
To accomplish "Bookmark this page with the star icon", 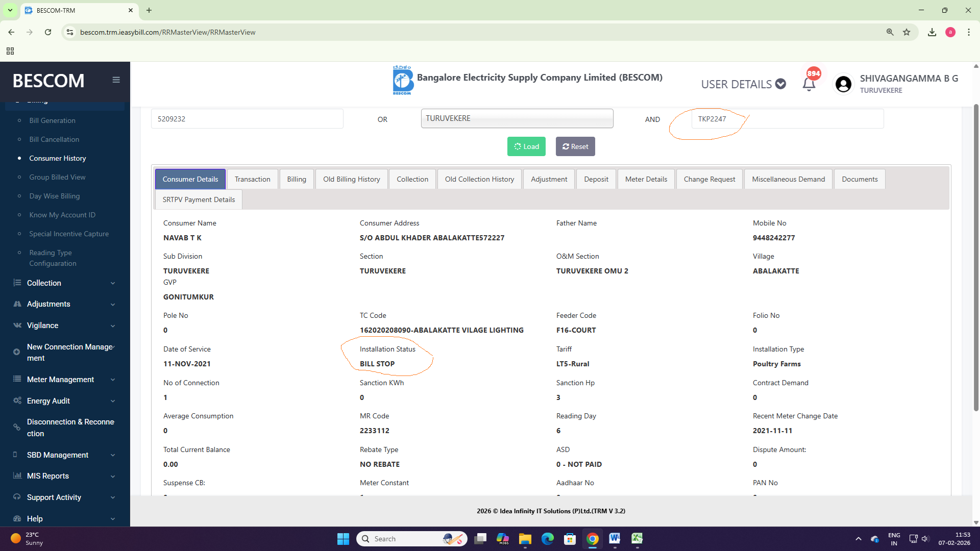I will tap(906, 32).
